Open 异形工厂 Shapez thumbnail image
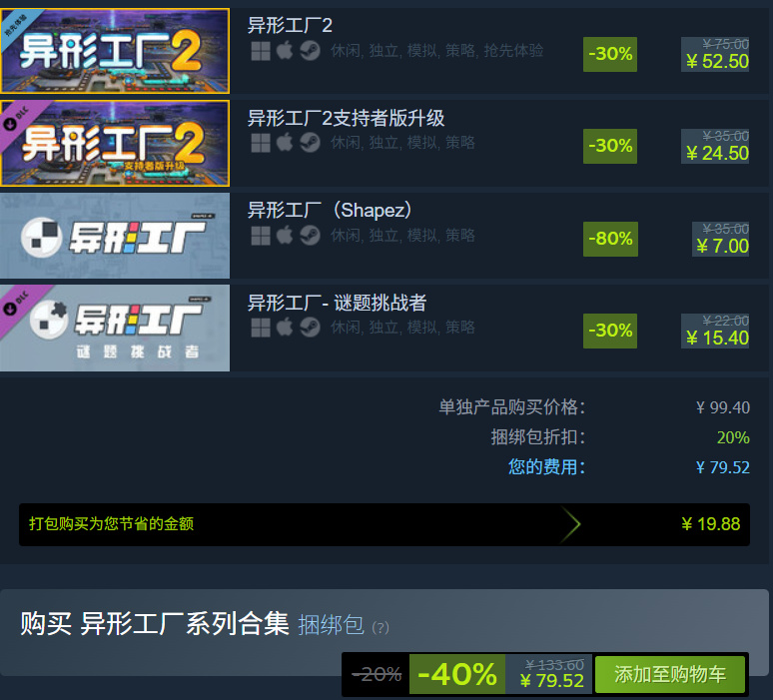The height and width of the screenshot is (700, 773). point(115,235)
